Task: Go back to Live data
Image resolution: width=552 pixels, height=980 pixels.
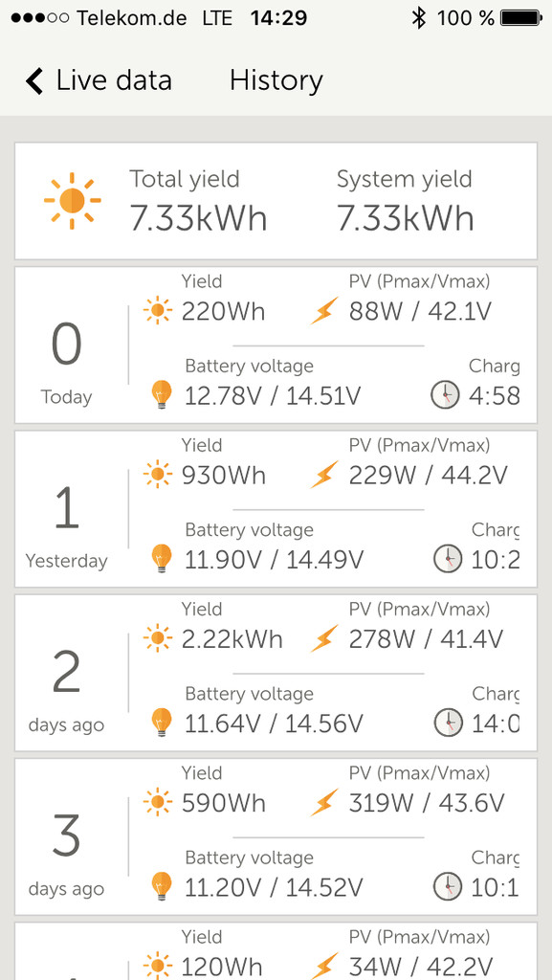Action: point(99,80)
